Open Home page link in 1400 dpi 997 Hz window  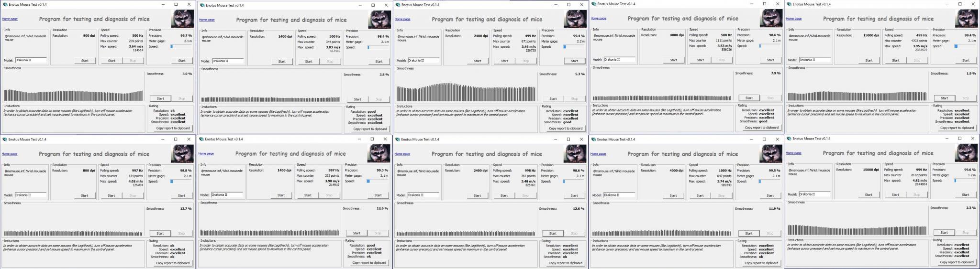pyautogui.click(x=206, y=153)
